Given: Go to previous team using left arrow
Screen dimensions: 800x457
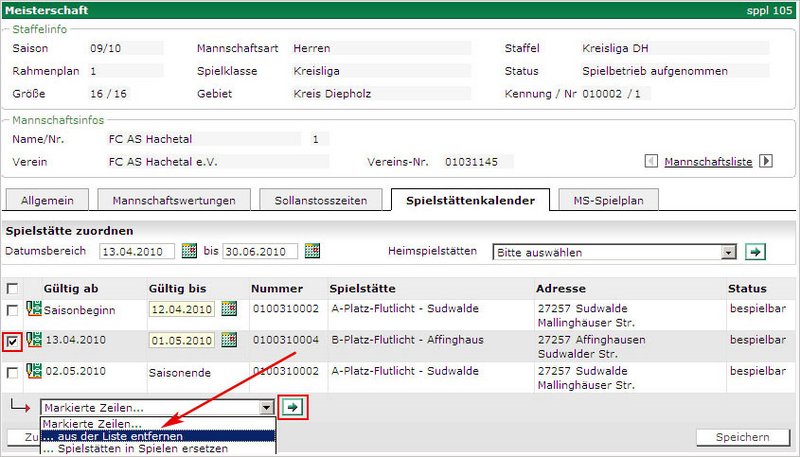Looking at the screenshot, I should pyautogui.click(x=651, y=161).
